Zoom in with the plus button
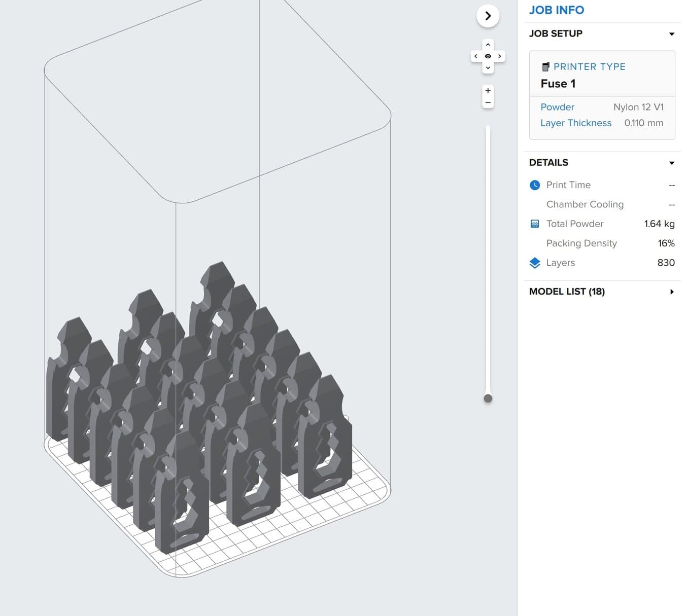The height and width of the screenshot is (616, 687). (x=488, y=91)
